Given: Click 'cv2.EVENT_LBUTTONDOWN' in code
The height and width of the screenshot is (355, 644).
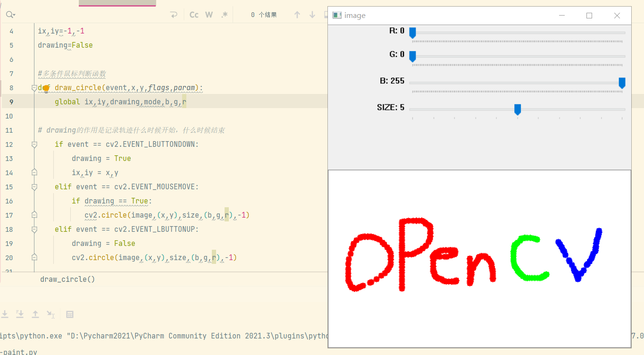Looking at the screenshot, I should (150, 144).
